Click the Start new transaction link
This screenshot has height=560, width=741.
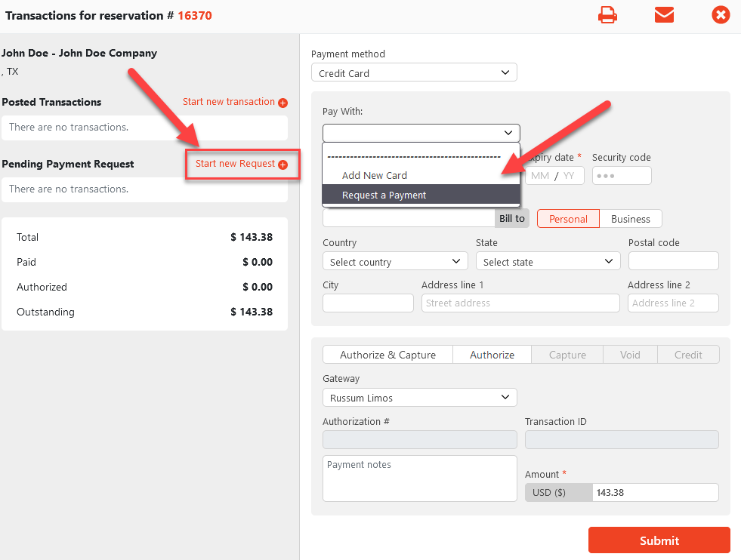click(229, 102)
